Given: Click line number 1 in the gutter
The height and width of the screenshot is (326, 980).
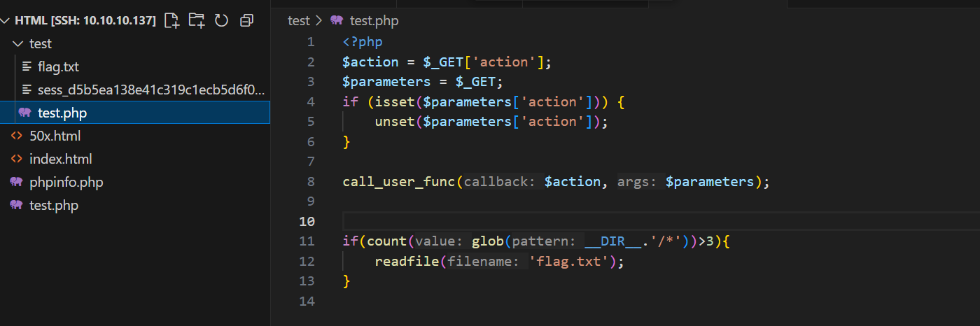Looking at the screenshot, I should point(311,42).
